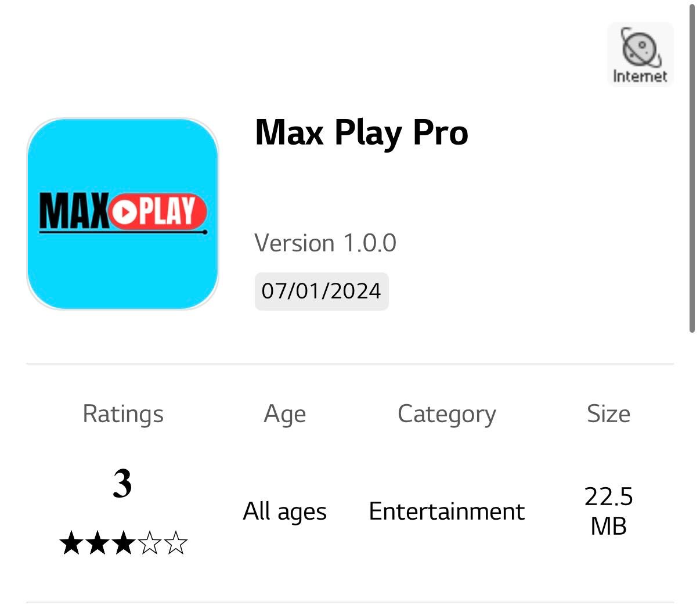Select the fifth empty star

(x=176, y=543)
